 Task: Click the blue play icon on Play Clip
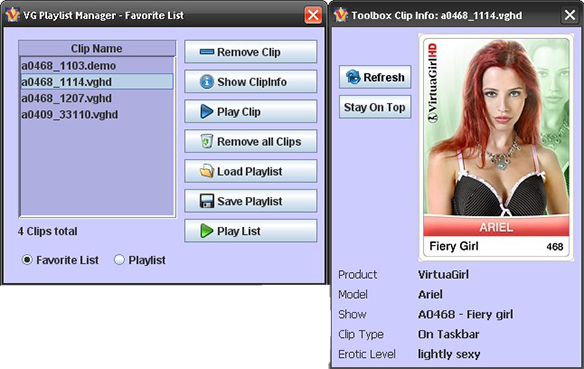click(x=206, y=111)
